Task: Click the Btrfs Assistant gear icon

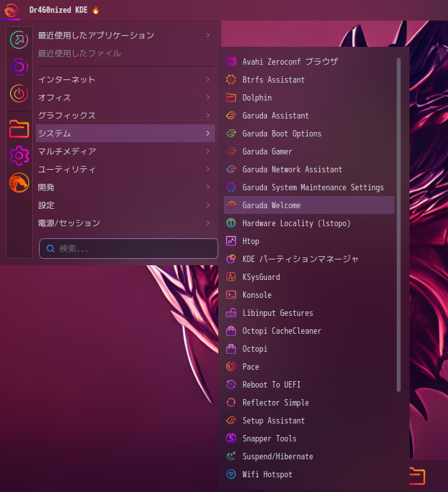Action: [231, 79]
